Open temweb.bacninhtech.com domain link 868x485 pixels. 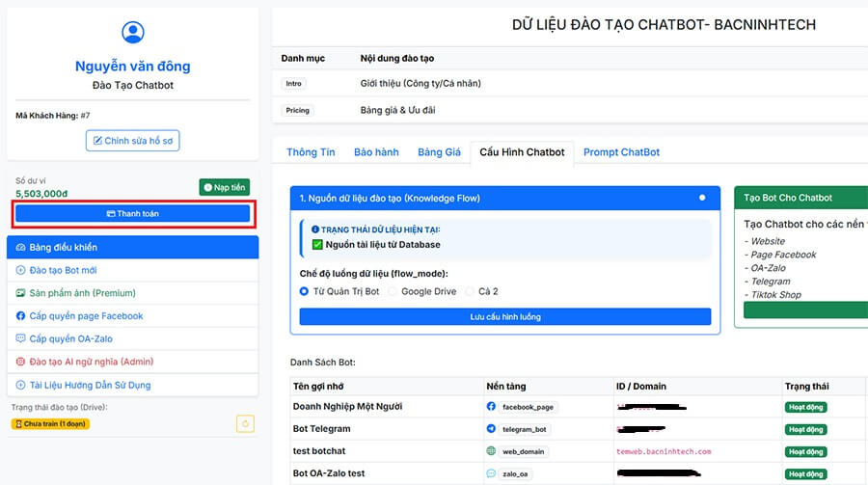[664, 452]
